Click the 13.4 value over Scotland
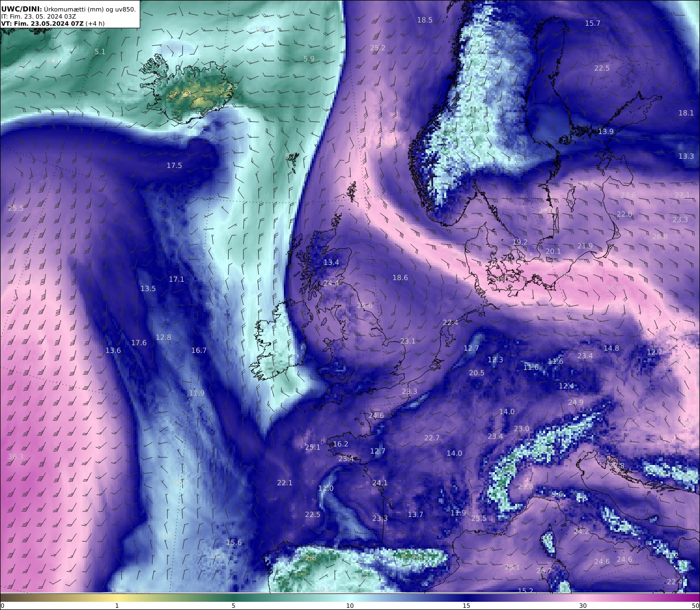Viewport: 700px width, 610px height. 331,262
